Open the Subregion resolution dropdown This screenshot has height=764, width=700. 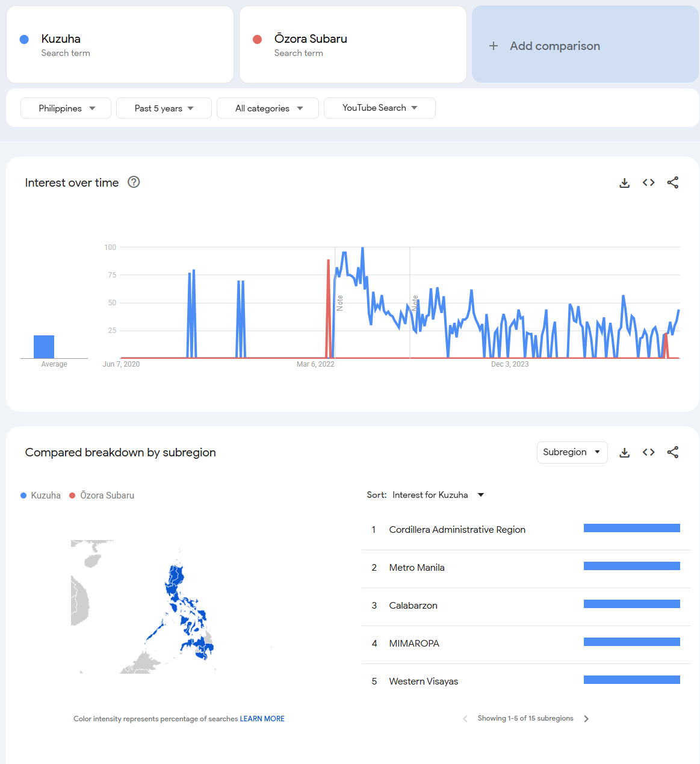point(571,452)
